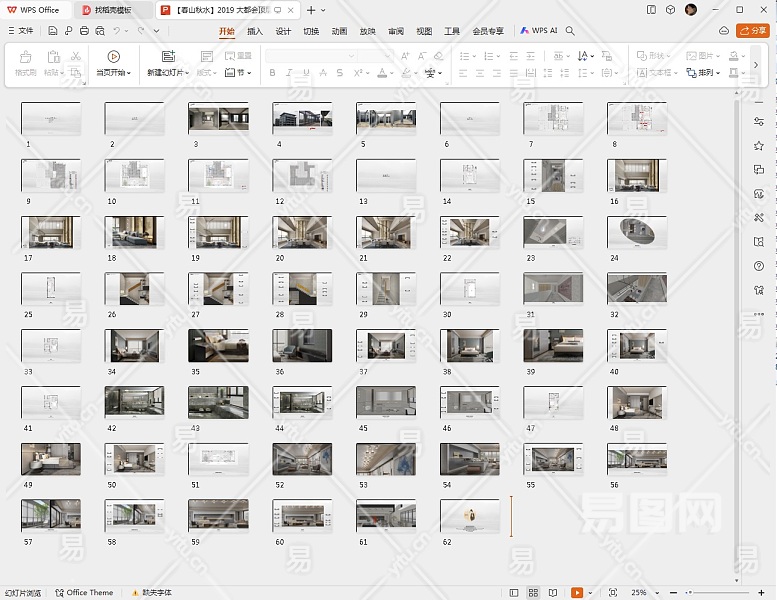Screen dimensions: 777x600
Task: Open the 25% zoom level dropdown
Action: point(641,593)
